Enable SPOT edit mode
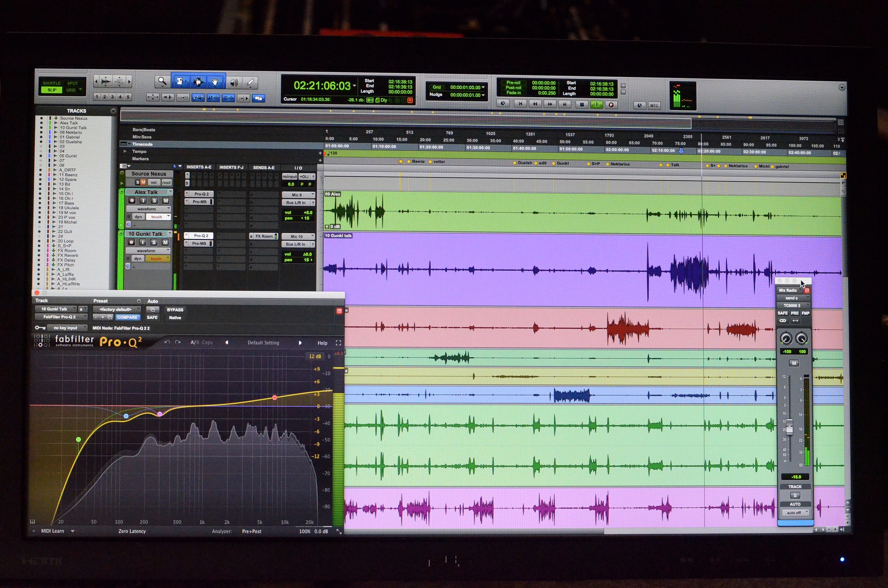 coord(72,83)
